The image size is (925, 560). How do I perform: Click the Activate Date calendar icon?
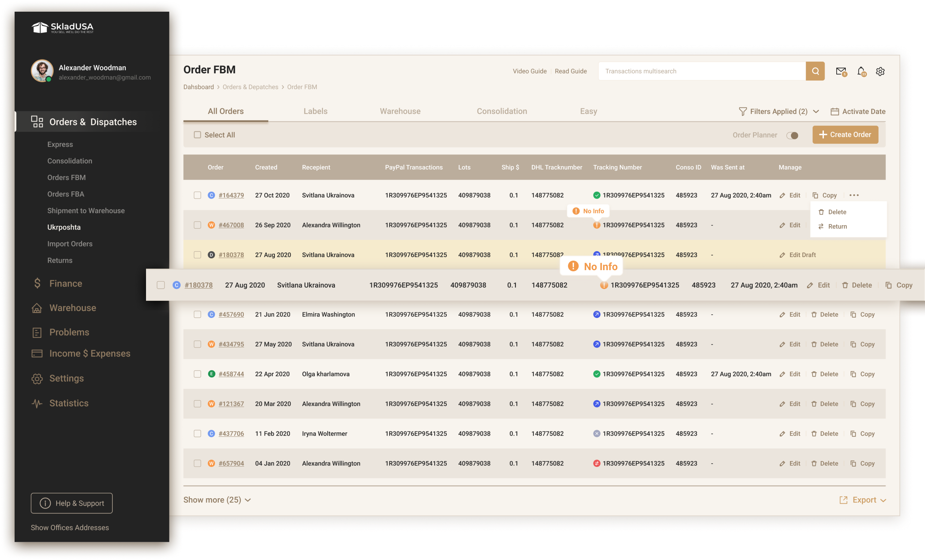point(834,111)
